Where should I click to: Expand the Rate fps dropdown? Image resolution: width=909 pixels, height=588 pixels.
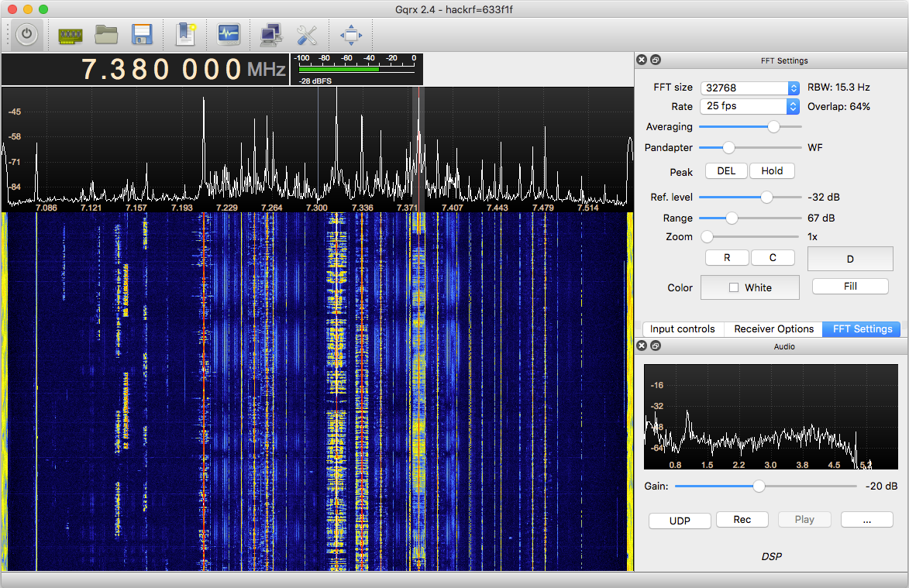click(x=749, y=106)
